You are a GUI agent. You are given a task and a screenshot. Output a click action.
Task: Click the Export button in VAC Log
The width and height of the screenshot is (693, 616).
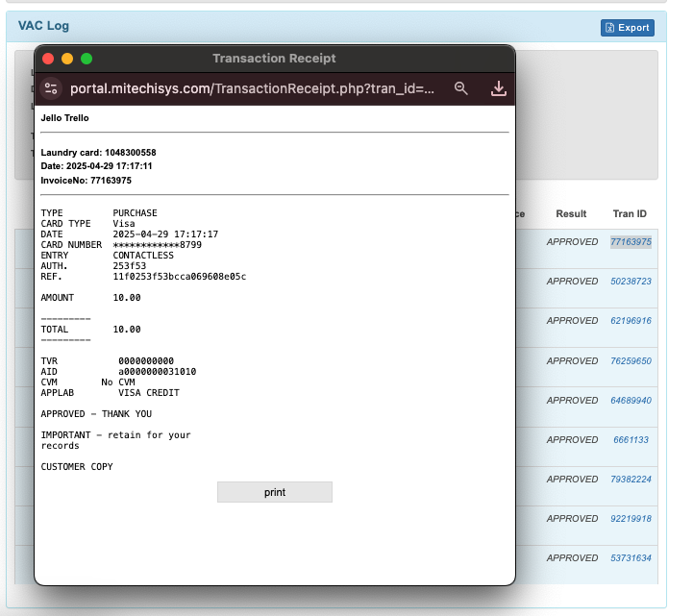[627, 28]
